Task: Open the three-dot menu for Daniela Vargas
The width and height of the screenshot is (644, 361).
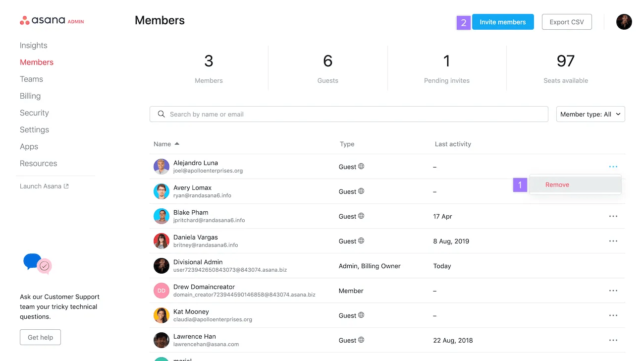Action: [613, 241]
